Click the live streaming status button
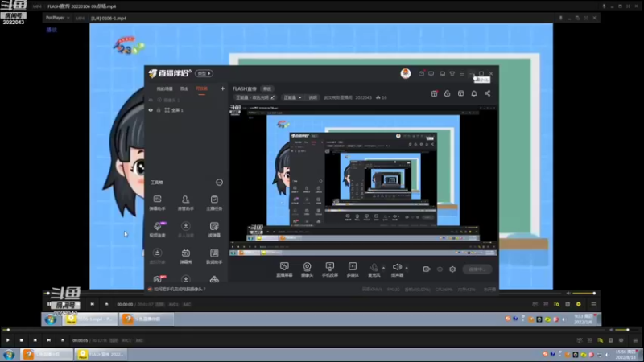This screenshot has height=362, width=644. 477,269
